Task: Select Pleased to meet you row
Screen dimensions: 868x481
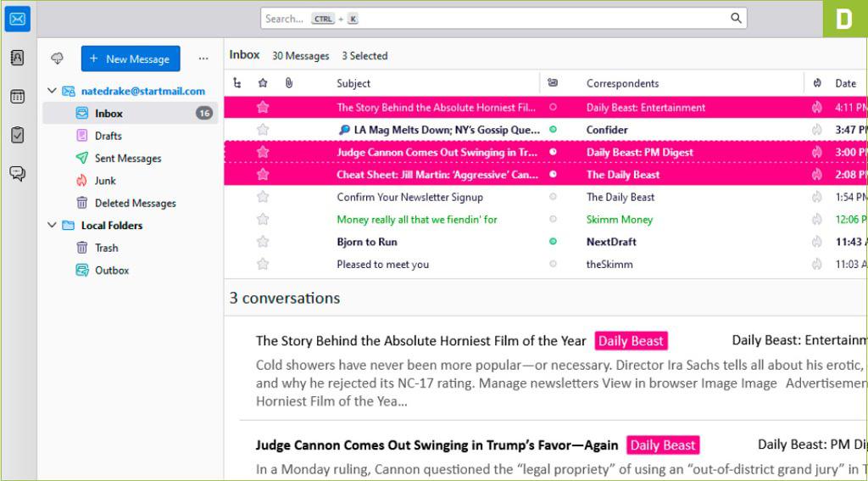Action: pos(546,265)
